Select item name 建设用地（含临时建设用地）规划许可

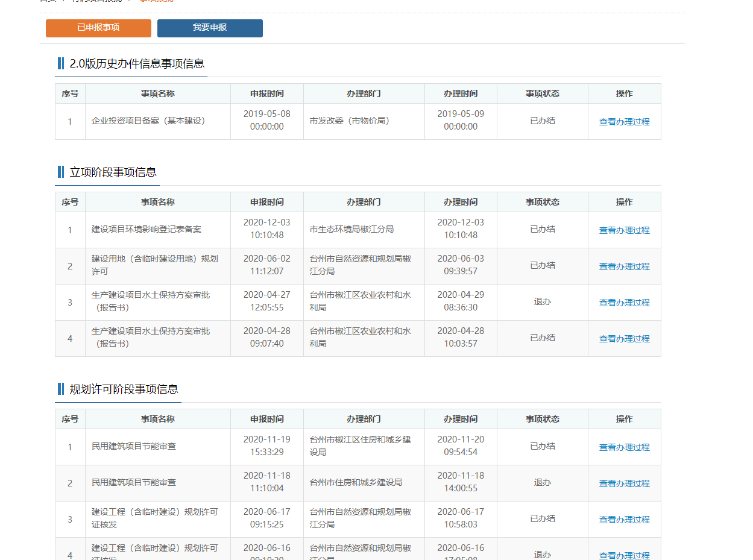click(155, 265)
